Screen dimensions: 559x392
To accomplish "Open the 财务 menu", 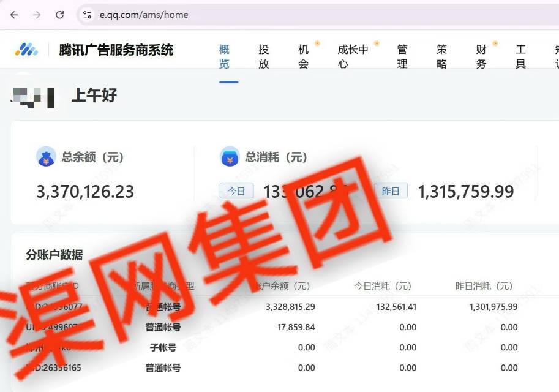I will click(481, 56).
